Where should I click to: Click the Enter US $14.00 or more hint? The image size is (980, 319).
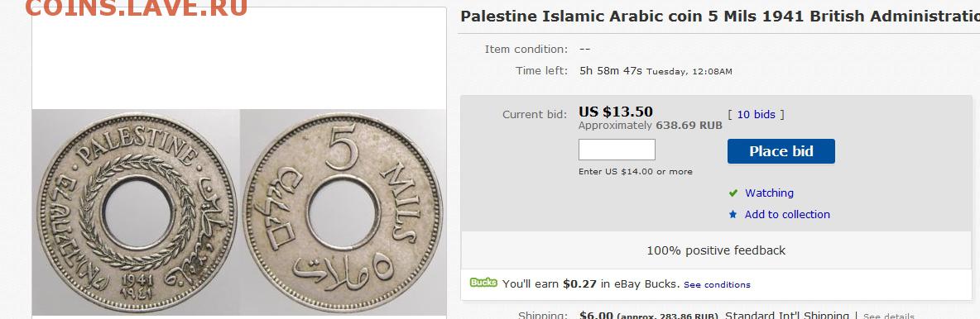(x=635, y=172)
